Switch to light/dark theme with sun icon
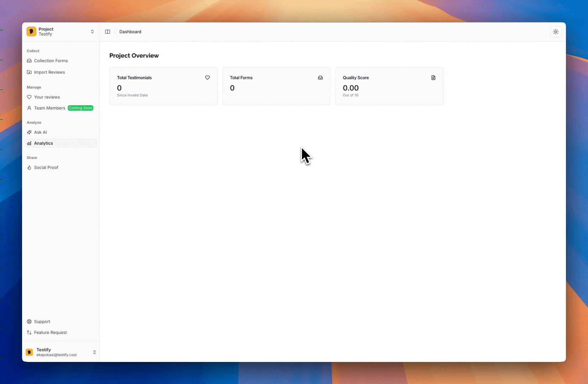 556,32
